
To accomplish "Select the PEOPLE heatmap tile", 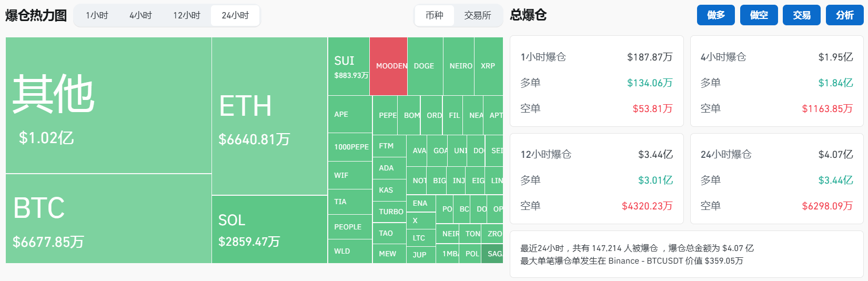I will (x=349, y=227).
